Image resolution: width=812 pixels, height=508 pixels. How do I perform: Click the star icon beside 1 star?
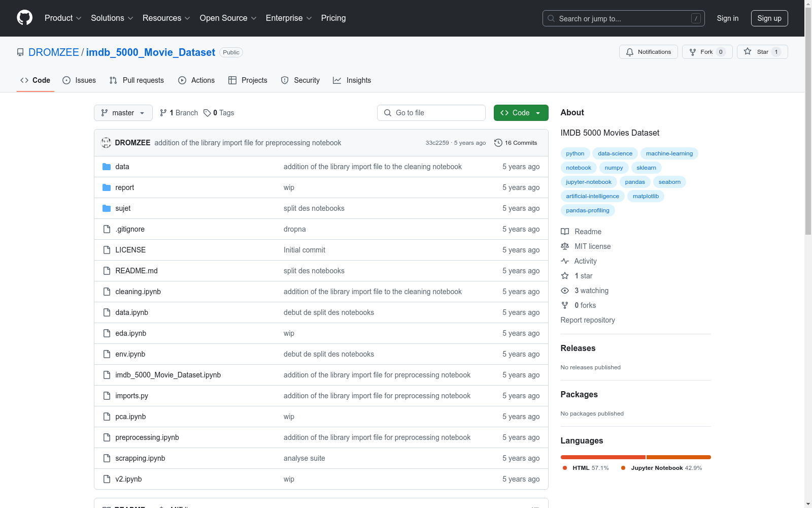[x=565, y=276]
